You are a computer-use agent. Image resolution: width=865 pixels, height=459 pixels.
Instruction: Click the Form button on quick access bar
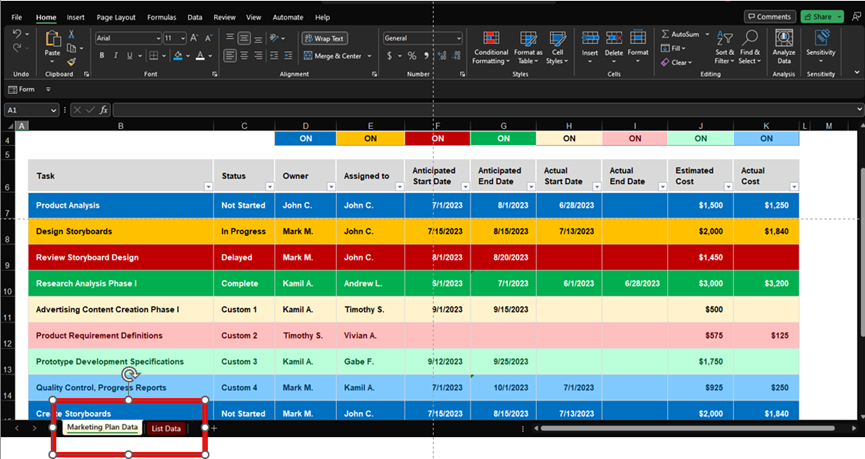(22, 89)
